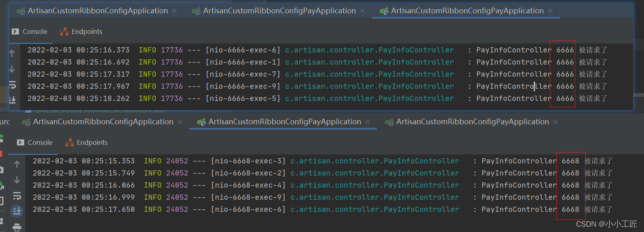The image size is (644, 232).
Task: Toggle scroll to end in the upper console
Action: [x=12, y=99]
